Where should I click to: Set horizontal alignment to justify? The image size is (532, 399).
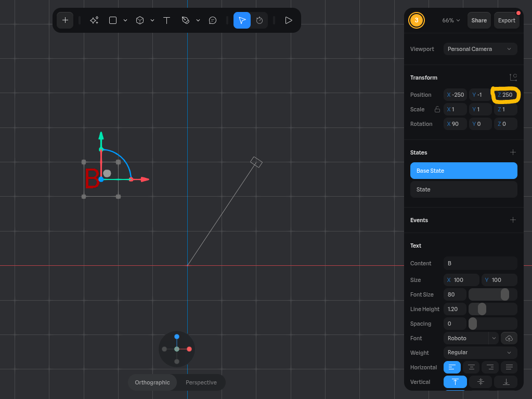509,367
